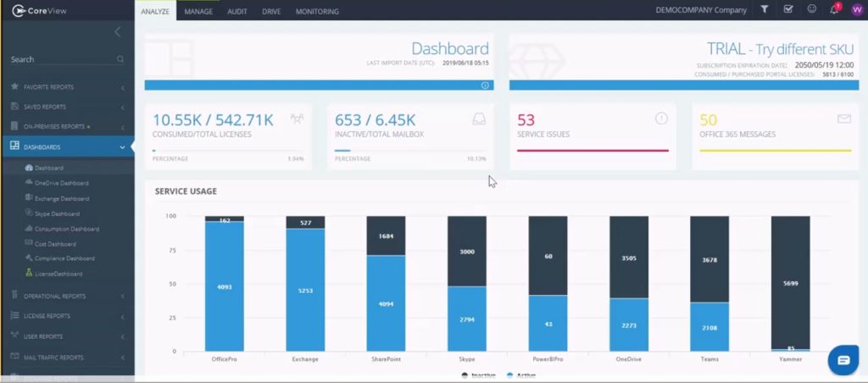This screenshot has height=383, width=868.
Task: Click the OneDrive Dashboard cloud icon
Action: [x=30, y=183]
